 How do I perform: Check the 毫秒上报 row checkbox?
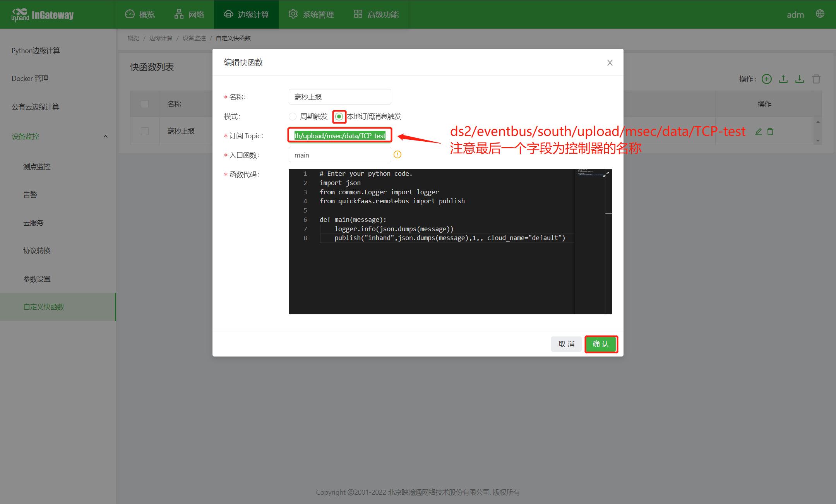(x=145, y=131)
